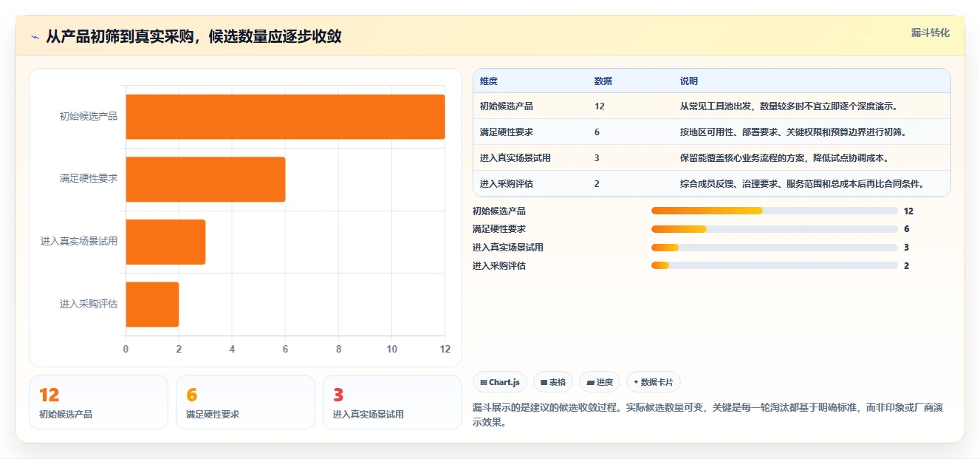Click the 初始候选产品 chart bar
Screen dimensions: 980x459
[x=285, y=117]
